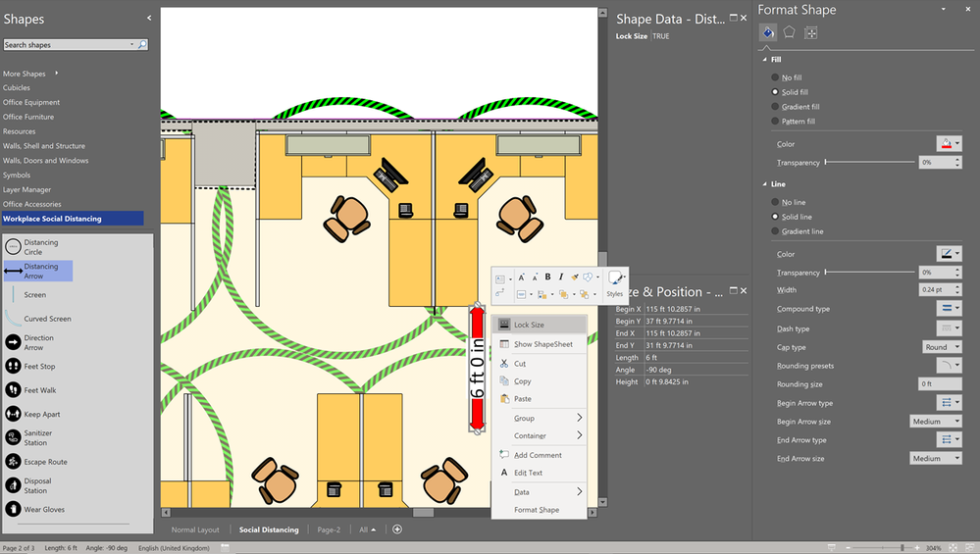
Task: Pick the Escape Route shape icon
Action: (x=14, y=462)
